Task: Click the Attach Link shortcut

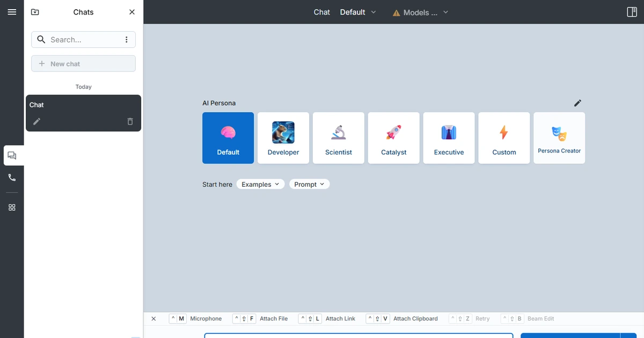Action: click(327, 319)
